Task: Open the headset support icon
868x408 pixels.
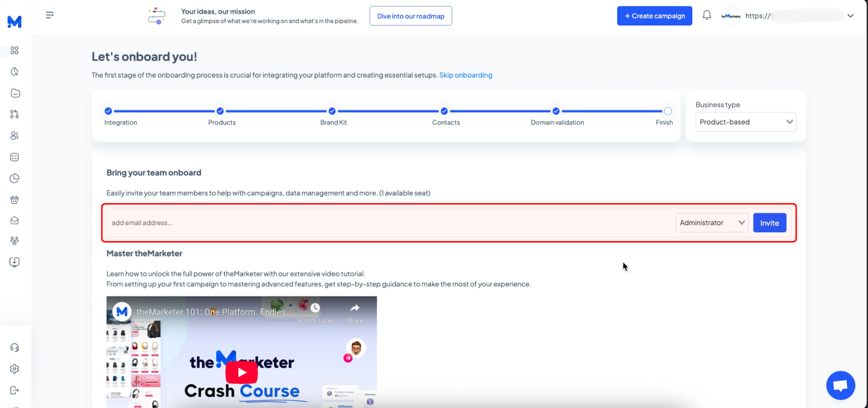Action: (14, 347)
